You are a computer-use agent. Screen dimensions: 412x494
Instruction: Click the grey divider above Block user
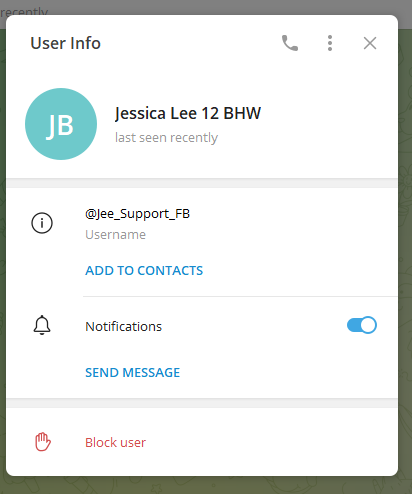[202, 403]
